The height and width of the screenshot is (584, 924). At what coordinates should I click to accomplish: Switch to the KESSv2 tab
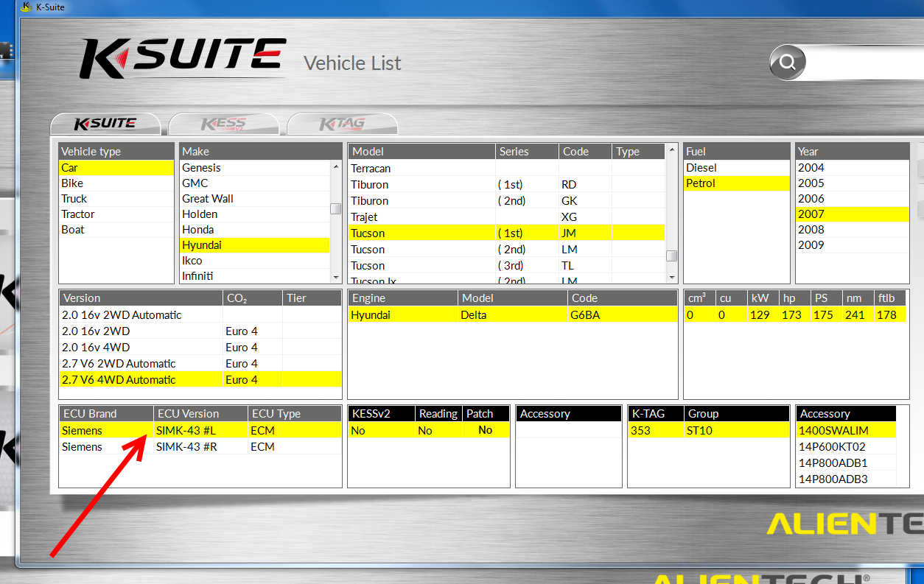(x=223, y=124)
